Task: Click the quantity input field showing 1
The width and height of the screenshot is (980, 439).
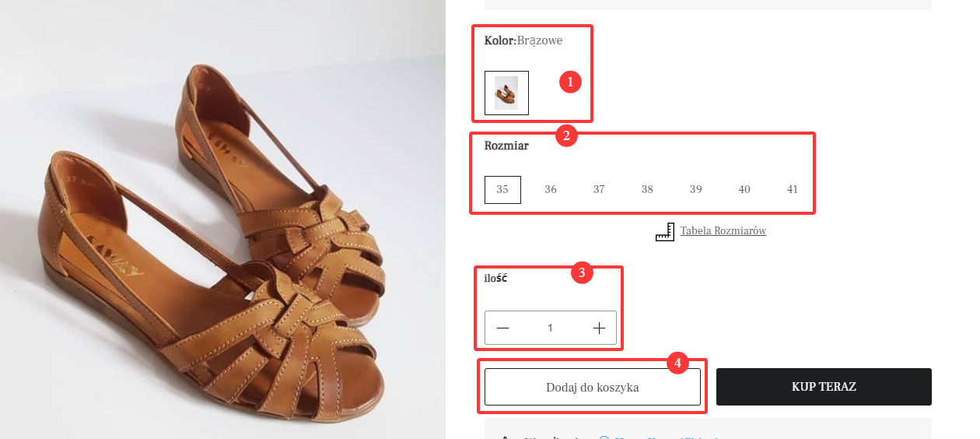Action: pyautogui.click(x=551, y=328)
